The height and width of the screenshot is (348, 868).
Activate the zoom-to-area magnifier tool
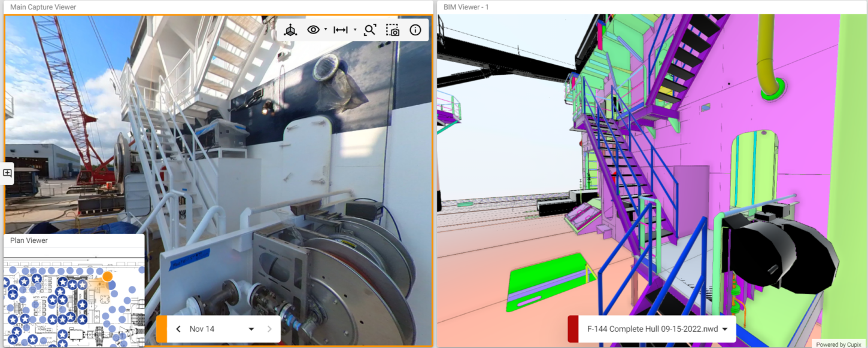click(x=370, y=30)
